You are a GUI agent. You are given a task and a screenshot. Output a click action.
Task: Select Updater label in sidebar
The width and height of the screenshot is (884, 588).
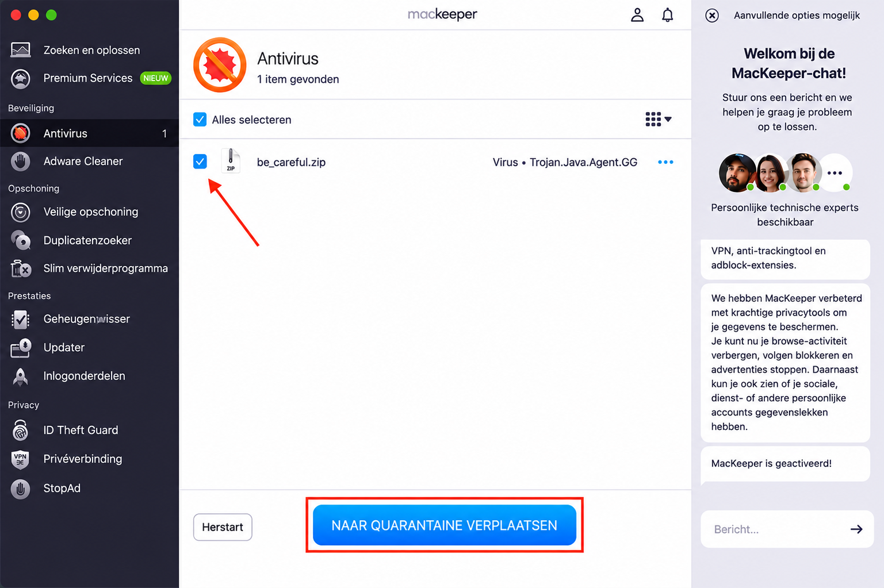(x=64, y=347)
